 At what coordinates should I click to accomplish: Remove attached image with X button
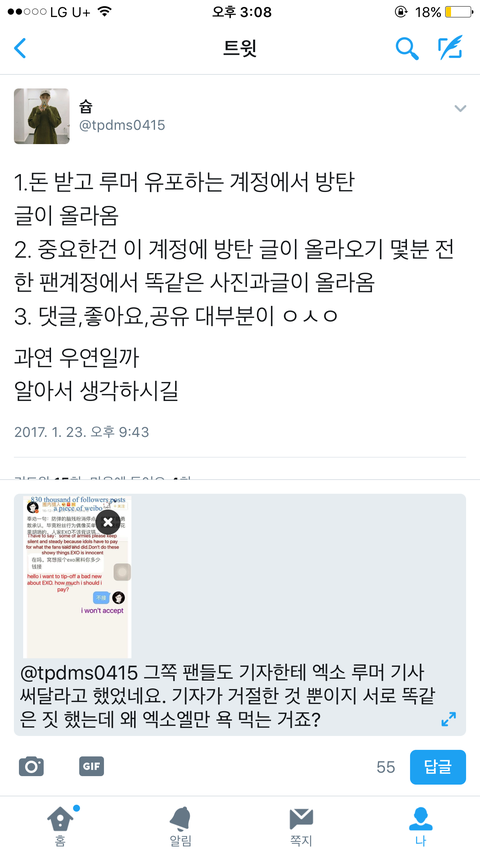[108, 522]
